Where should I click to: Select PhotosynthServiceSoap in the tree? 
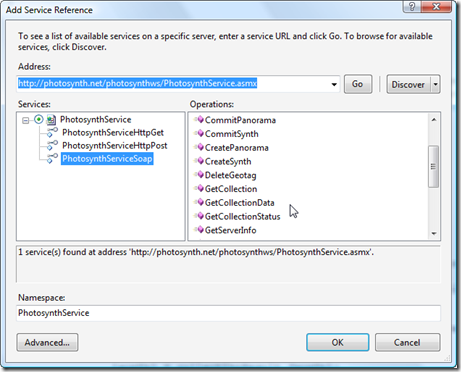[x=107, y=159]
